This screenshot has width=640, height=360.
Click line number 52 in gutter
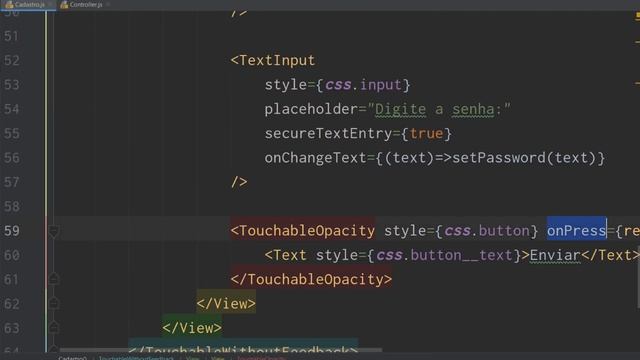(x=12, y=60)
